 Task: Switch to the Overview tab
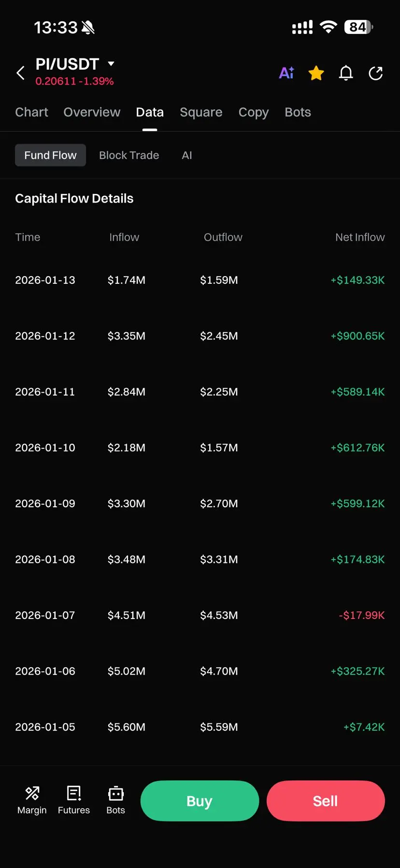(92, 112)
